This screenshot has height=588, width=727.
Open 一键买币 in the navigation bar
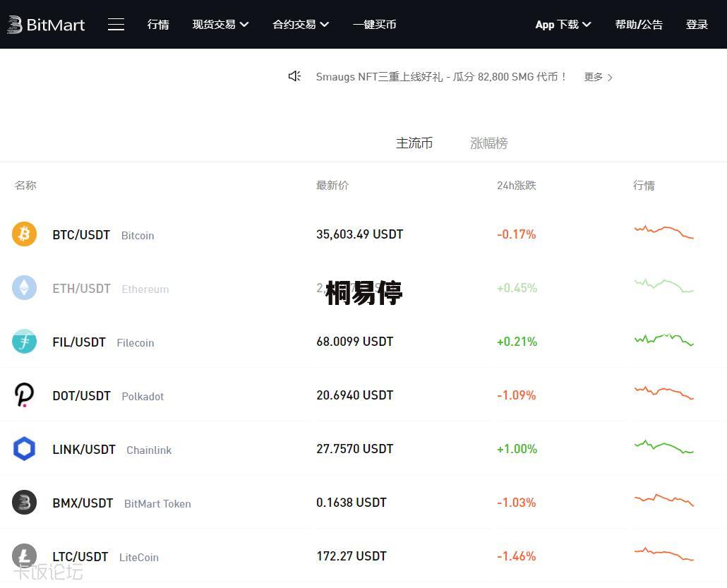(x=375, y=25)
